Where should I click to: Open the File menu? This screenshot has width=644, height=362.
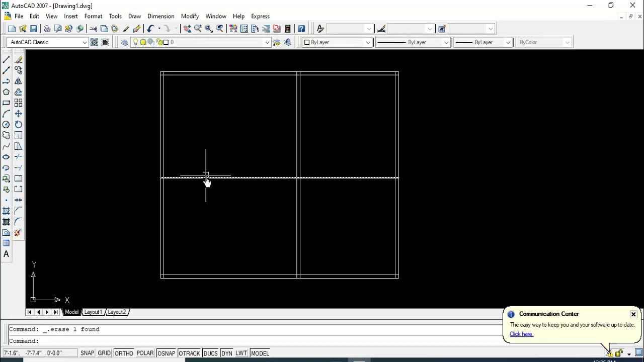pos(19,16)
